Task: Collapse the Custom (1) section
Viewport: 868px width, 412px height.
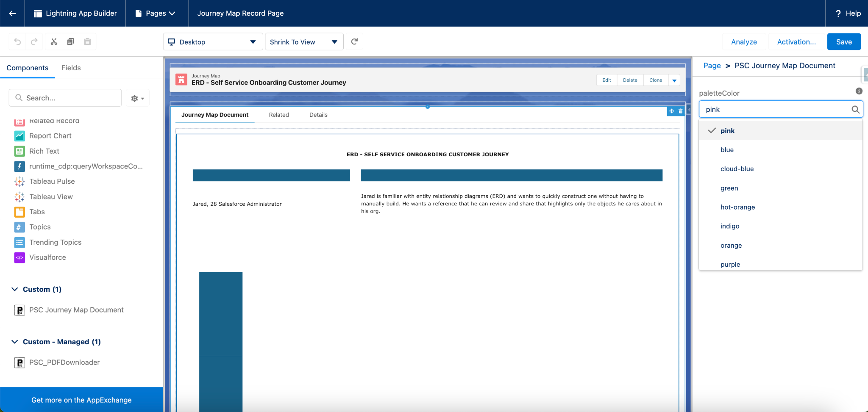Action: click(36, 289)
